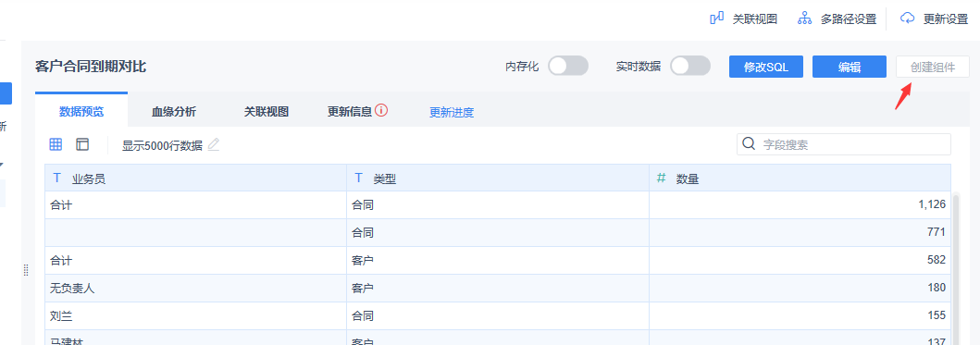980x345 pixels.
Task: Click the magnifier icon in 字段搜索
Action: (749, 144)
